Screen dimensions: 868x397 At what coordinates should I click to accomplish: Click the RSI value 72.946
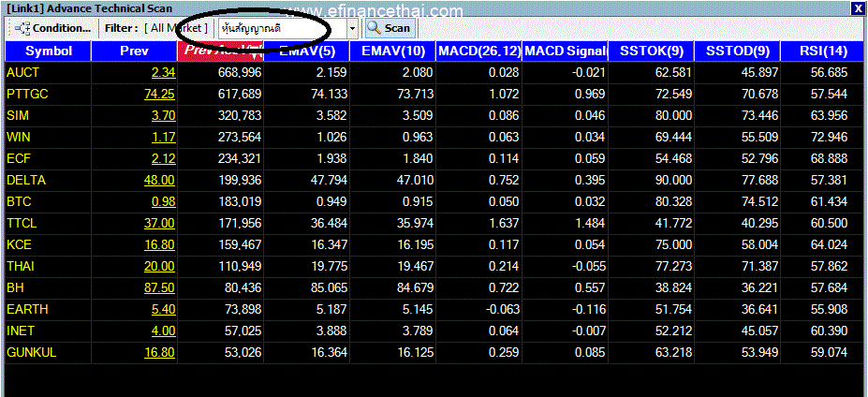tap(829, 138)
